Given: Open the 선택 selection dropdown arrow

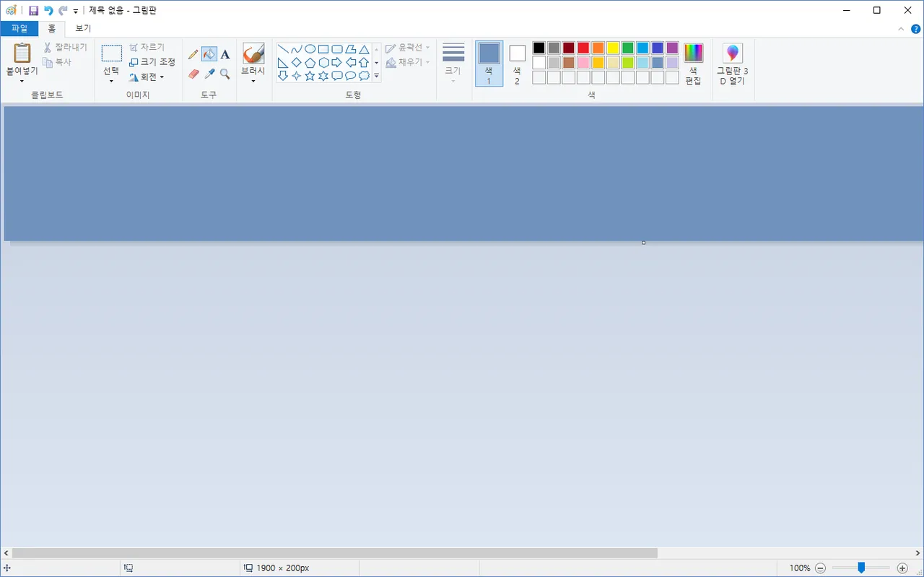Looking at the screenshot, I should (x=111, y=81).
